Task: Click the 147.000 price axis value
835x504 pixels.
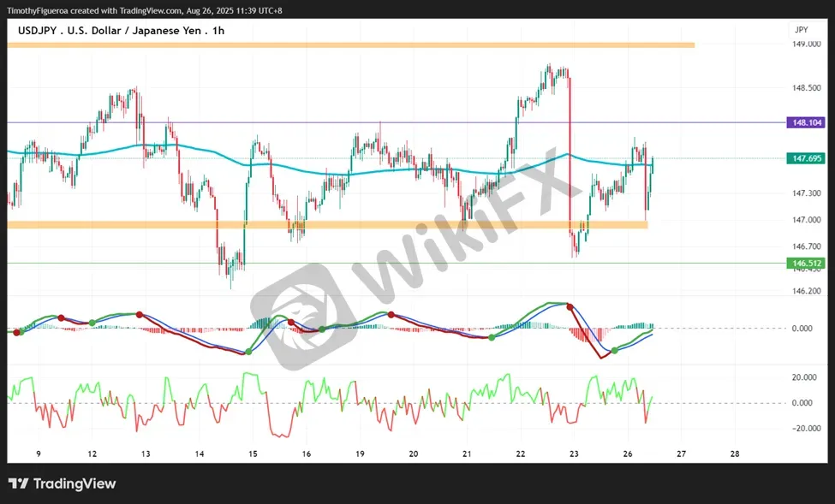Action: pyautogui.click(x=806, y=220)
